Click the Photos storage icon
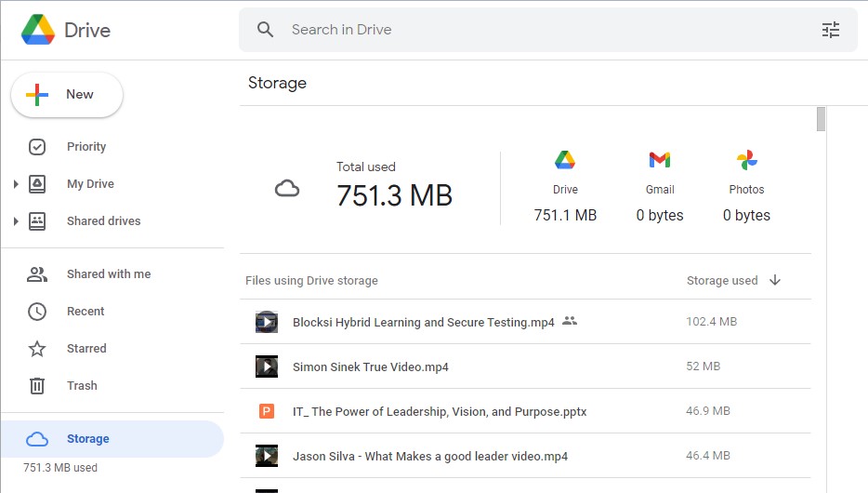The image size is (868, 493). (x=747, y=160)
